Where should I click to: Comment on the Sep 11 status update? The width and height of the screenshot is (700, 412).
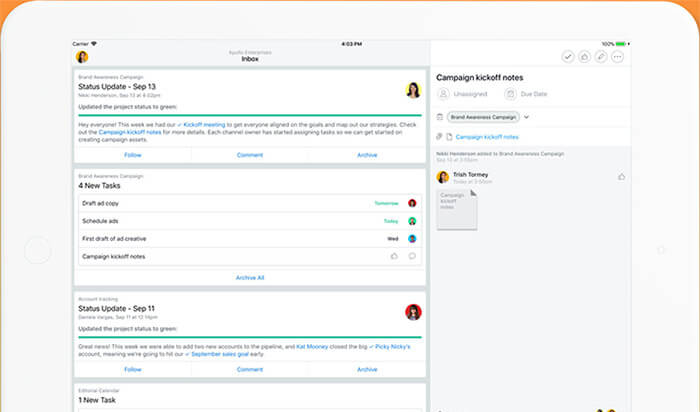(250, 369)
